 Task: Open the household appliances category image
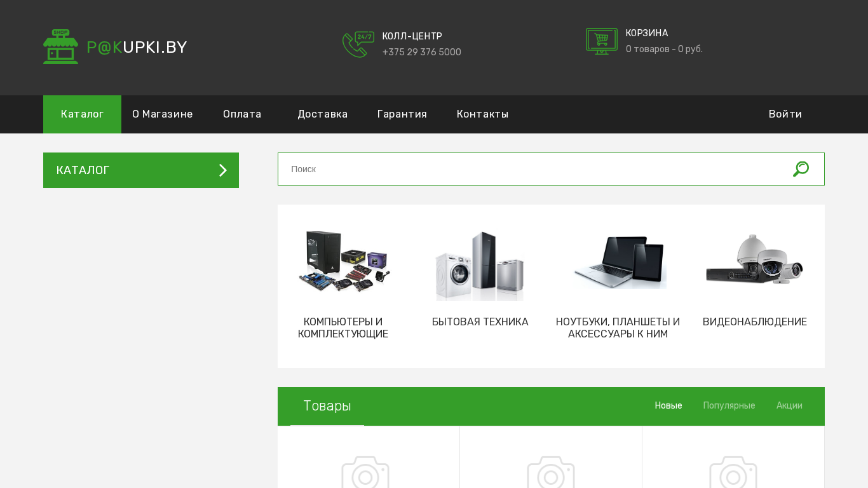tap(480, 266)
